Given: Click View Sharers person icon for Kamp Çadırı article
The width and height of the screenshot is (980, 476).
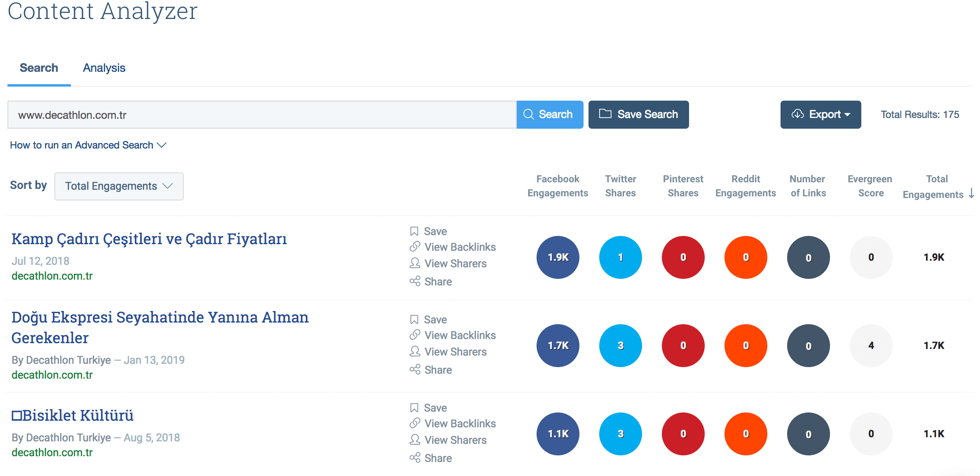Looking at the screenshot, I should [x=415, y=263].
